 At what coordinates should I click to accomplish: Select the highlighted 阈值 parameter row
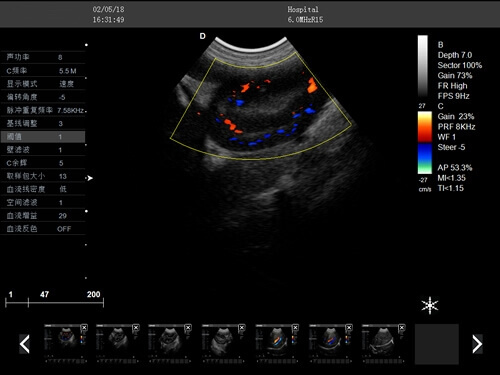tap(43, 137)
